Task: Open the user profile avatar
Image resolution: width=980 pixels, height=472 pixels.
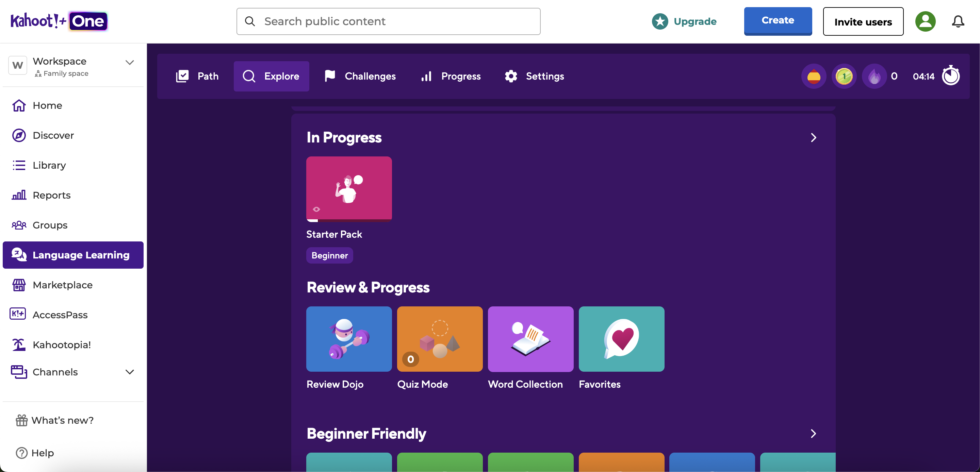Action: (925, 21)
